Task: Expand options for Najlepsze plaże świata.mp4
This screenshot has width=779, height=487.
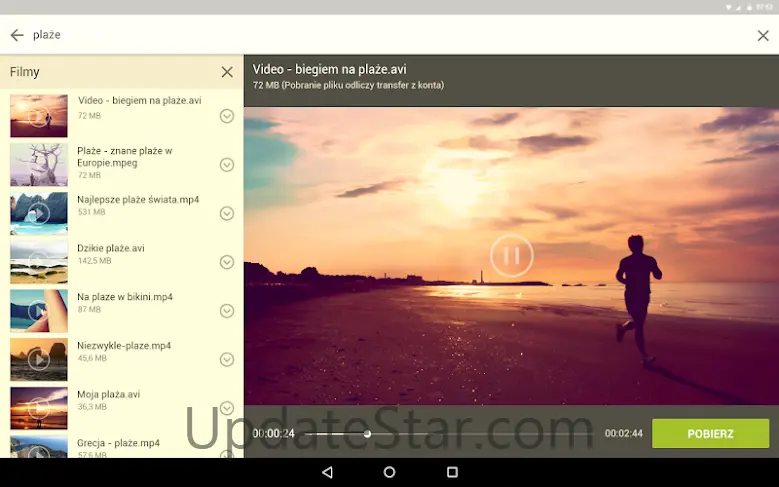Action: (227, 213)
